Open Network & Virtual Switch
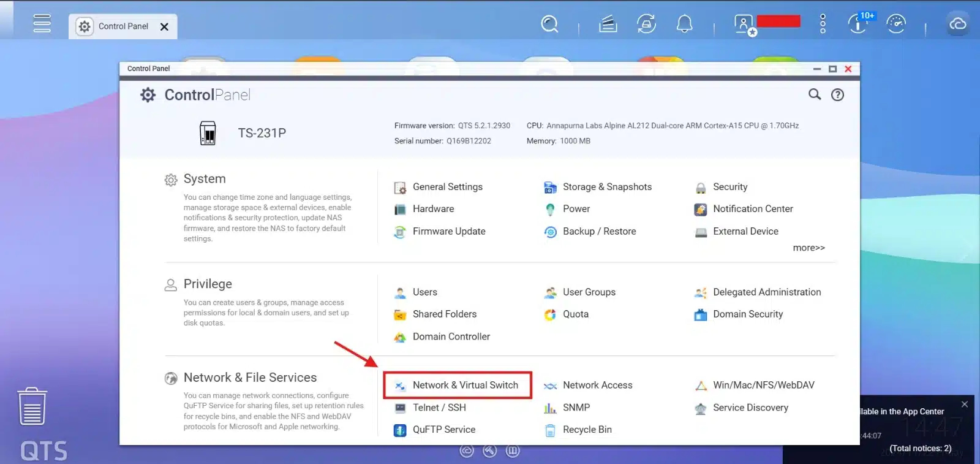This screenshot has height=464, width=980. [x=465, y=385]
